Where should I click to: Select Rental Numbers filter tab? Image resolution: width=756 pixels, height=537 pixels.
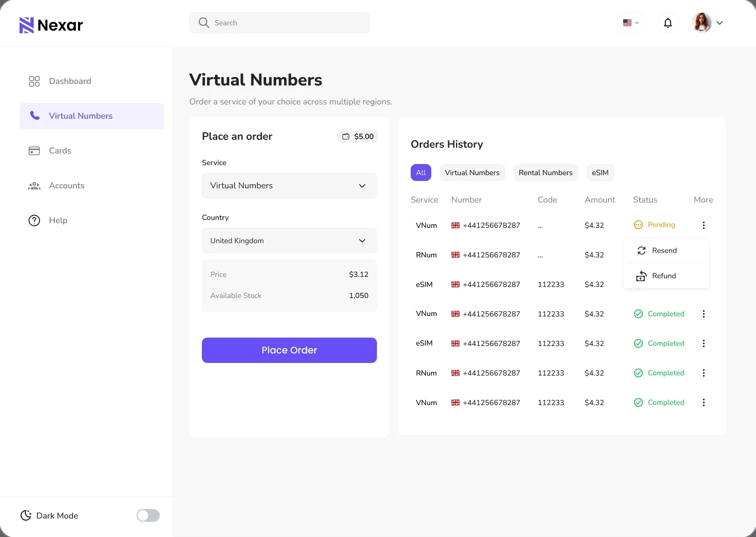(x=546, y=172)
